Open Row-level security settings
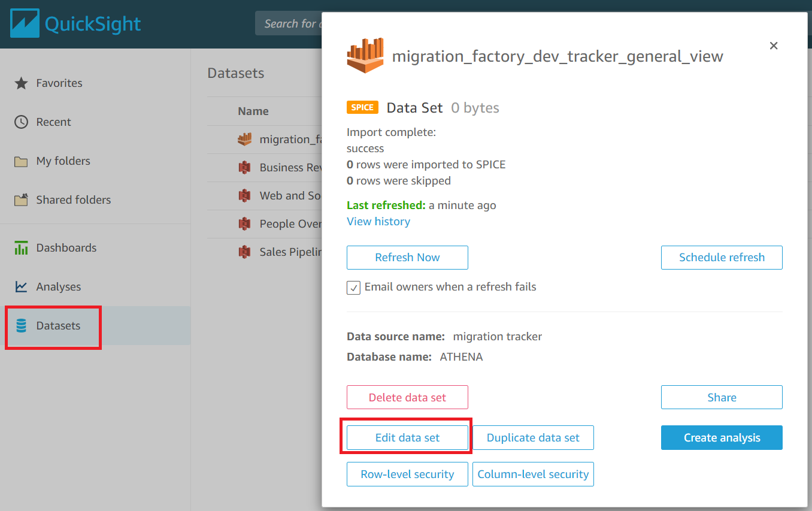Viewport: 812px width, 511px height. (x=407, y=474)
